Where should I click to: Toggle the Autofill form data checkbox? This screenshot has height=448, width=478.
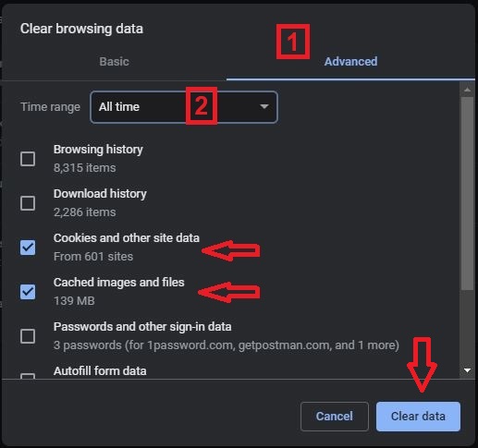(x=28, y=376)
